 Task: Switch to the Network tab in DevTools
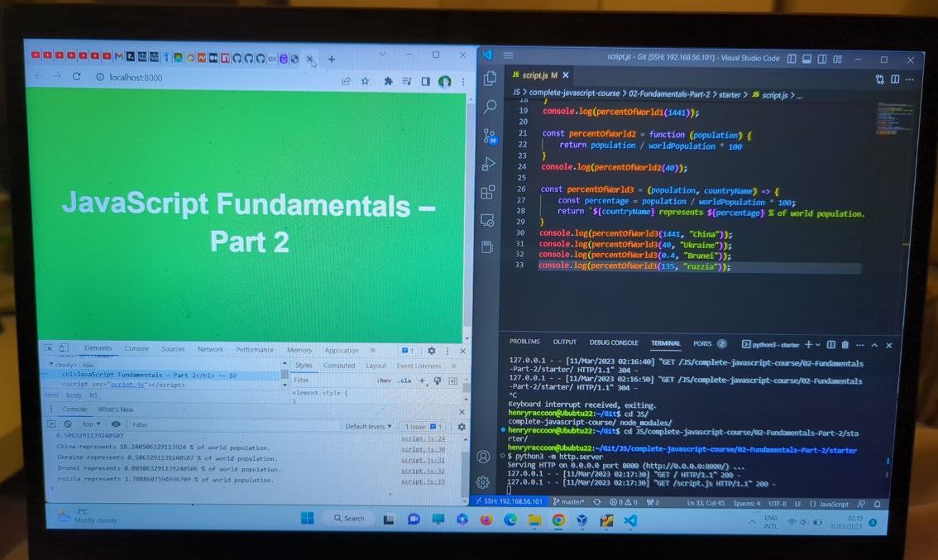pyautogui.click(x=210, y=349)
